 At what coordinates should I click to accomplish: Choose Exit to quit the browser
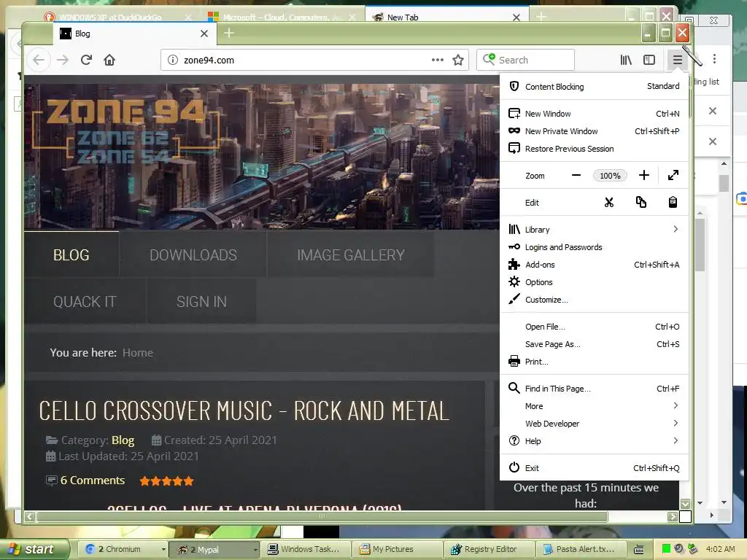pos(594,468)
